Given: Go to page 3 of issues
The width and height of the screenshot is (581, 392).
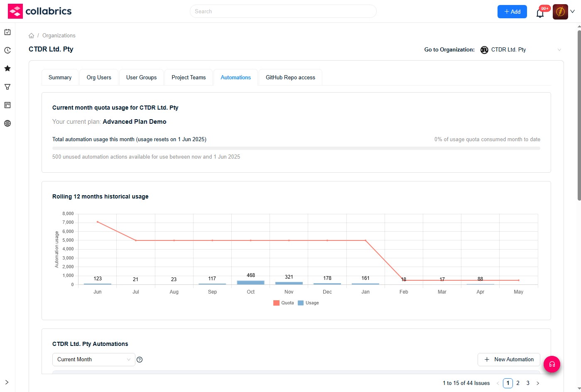Looking at the screenshot, I should (528, 383).
